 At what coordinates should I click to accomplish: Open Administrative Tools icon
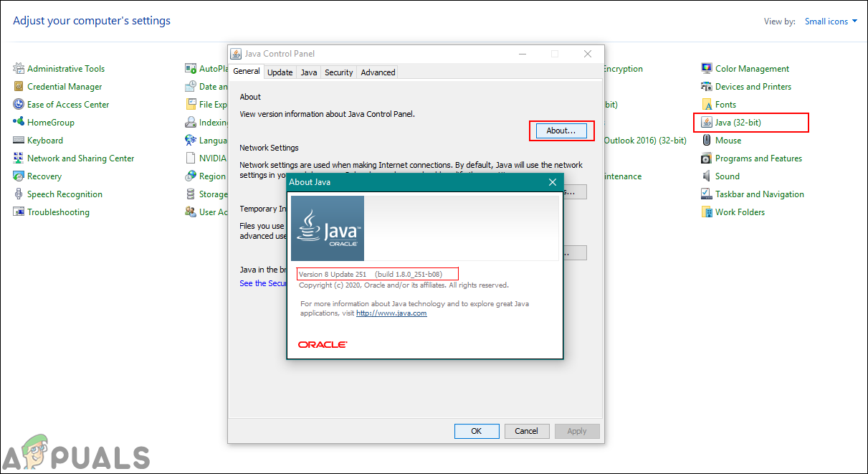[x=19, y=69]
